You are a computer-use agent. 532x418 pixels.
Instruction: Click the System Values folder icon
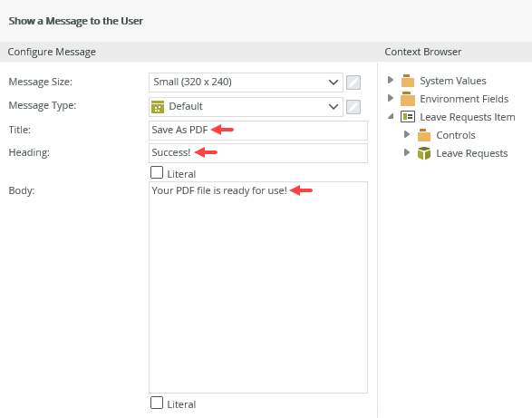408,81
